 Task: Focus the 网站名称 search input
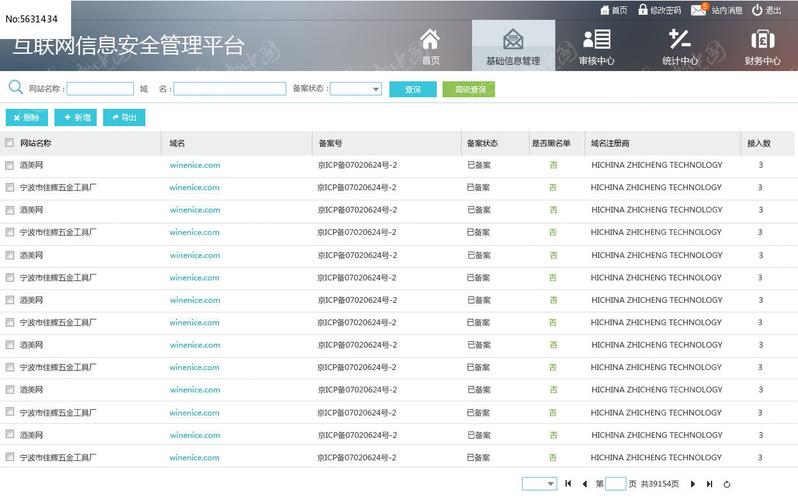tap(100, 89)
